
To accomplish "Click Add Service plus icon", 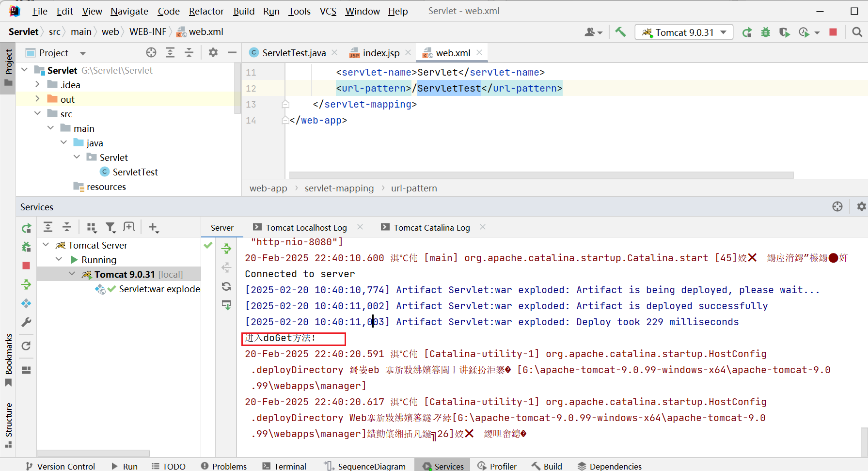I will 153,227.
